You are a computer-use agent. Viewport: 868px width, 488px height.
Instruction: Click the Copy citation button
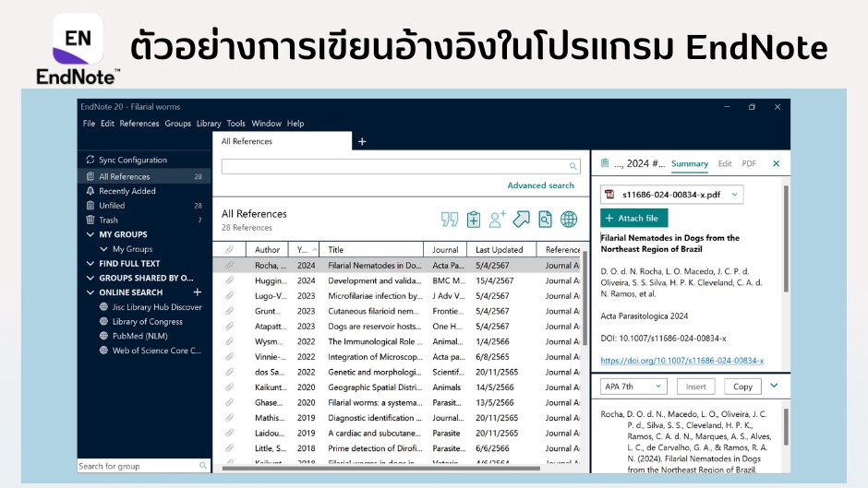point(742,387)
